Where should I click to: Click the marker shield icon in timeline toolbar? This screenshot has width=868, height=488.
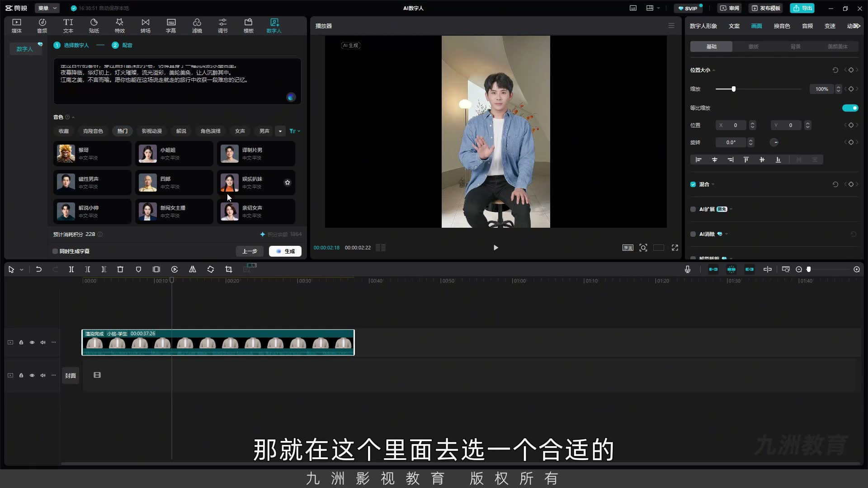pos(138,269)
